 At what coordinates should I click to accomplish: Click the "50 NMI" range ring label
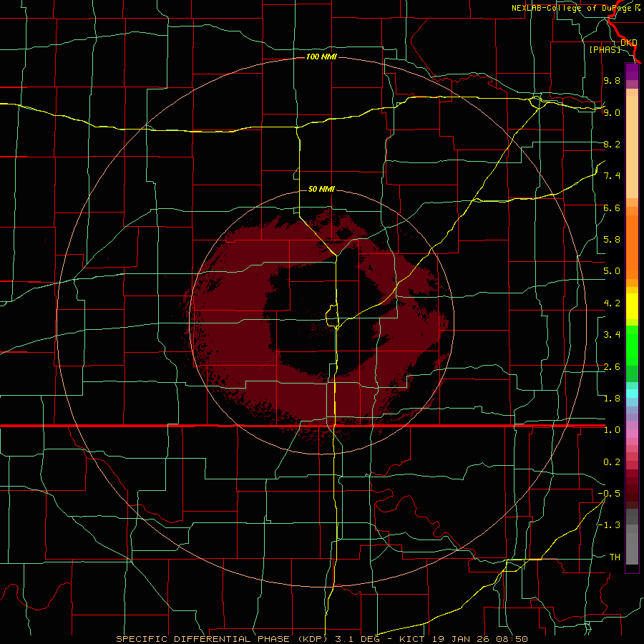point(321,189)
